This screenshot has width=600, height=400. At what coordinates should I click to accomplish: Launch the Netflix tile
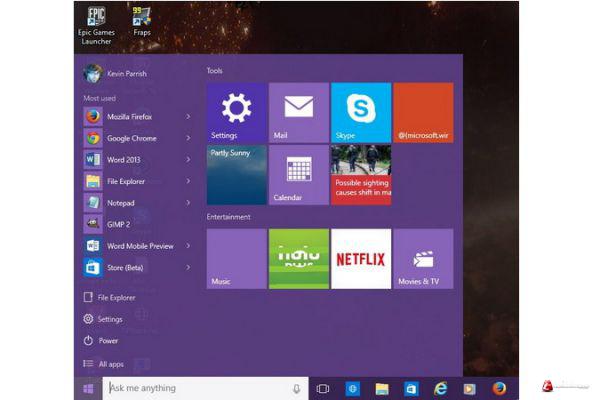[360, 258]
